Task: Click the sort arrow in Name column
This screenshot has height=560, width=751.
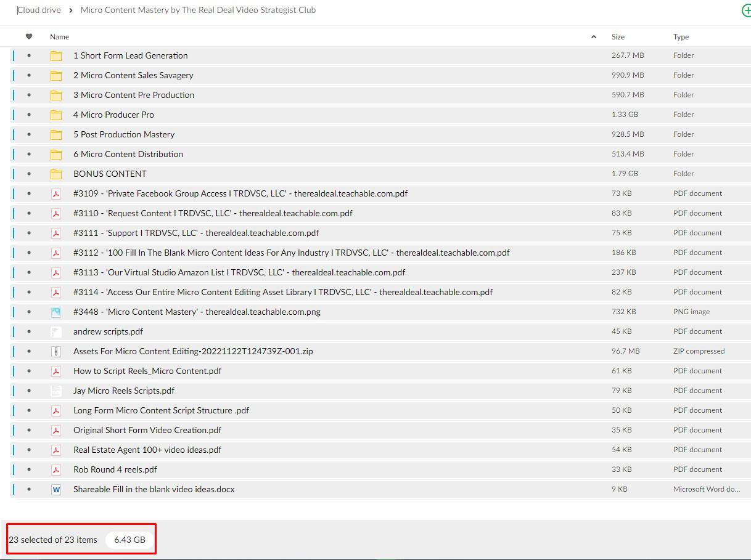Action: 594,37
